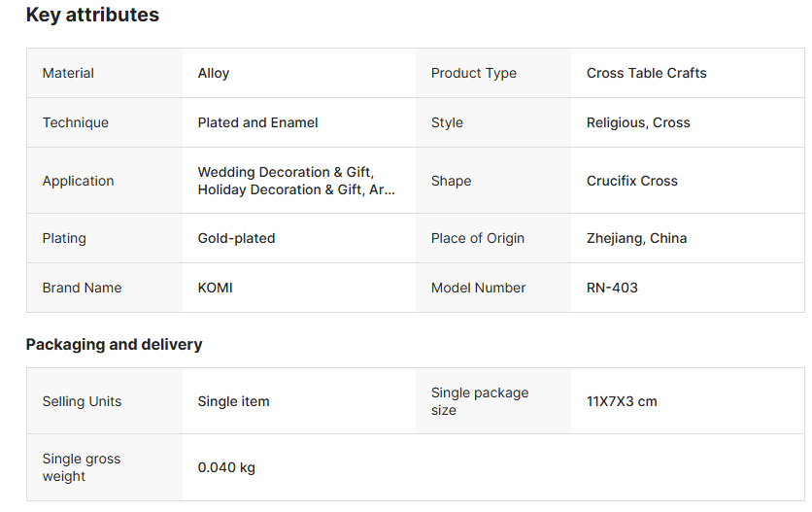Click the Packaging and delivery heading
812x512 pixels.
pyautogui.click(x=114, y=345)
